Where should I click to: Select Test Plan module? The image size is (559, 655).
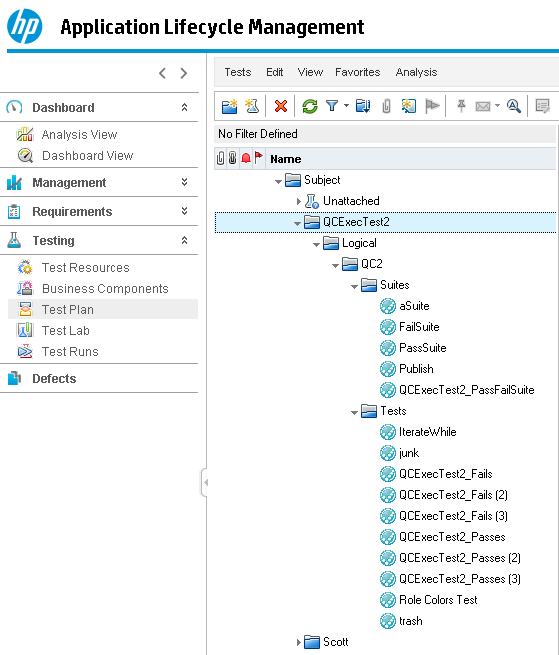tap(103, 309)
